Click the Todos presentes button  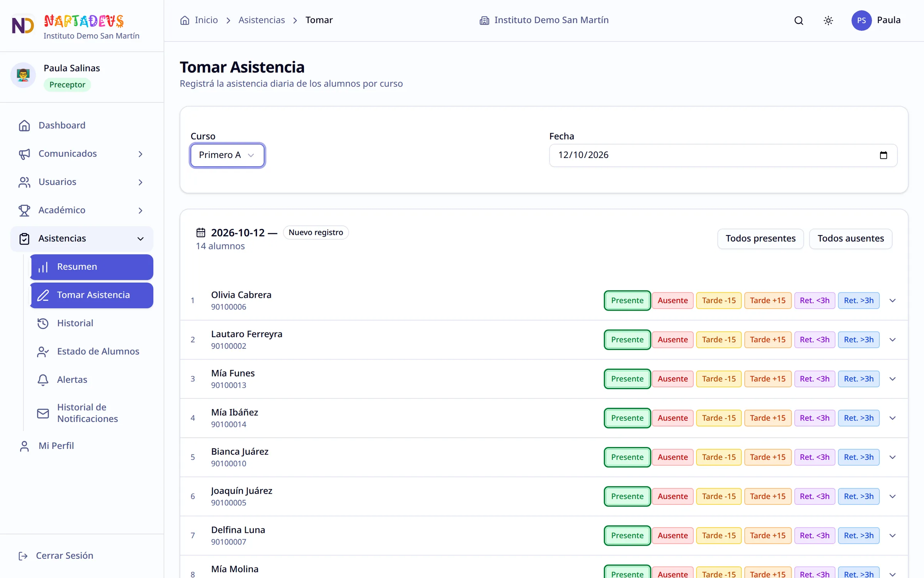[760, 239]
